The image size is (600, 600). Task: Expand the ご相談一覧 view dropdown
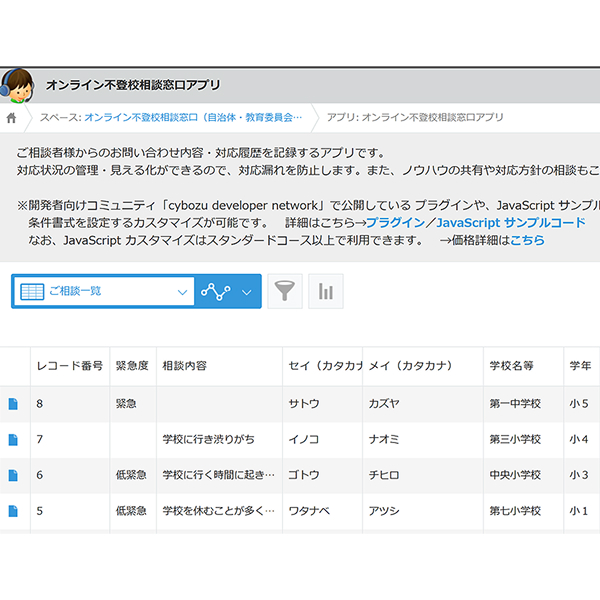coord(182,292)
